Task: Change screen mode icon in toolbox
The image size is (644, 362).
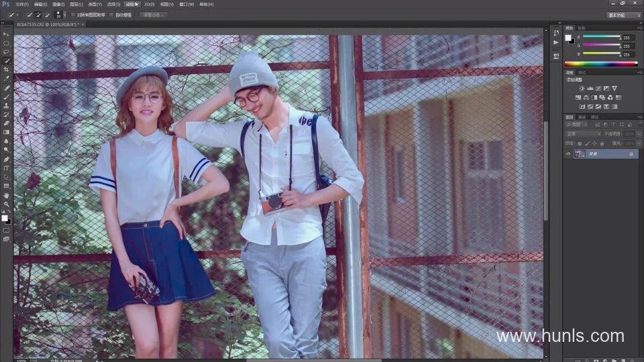Action: pyautogui.click(x=6, y=239)
